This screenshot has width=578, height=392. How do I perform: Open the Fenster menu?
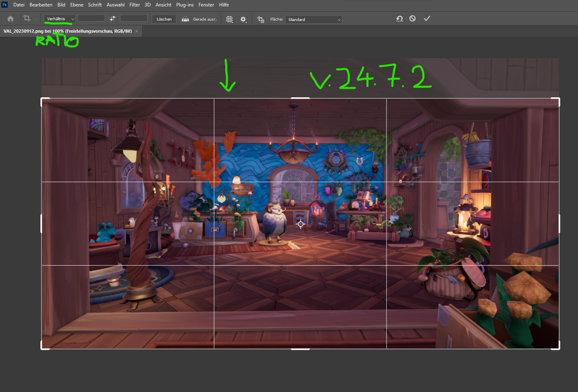(206, 5)
